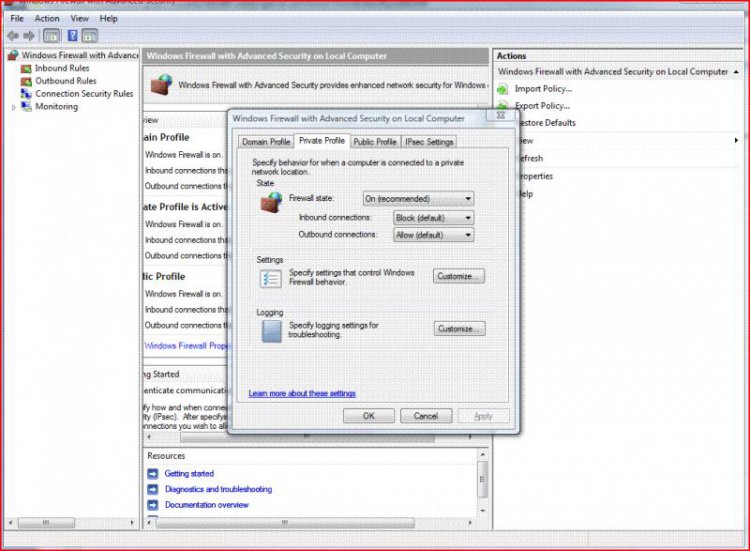This screenshot has width=750, height=551.
Task: Switch to the Domain Profile tab
Action: pos(266,142)
